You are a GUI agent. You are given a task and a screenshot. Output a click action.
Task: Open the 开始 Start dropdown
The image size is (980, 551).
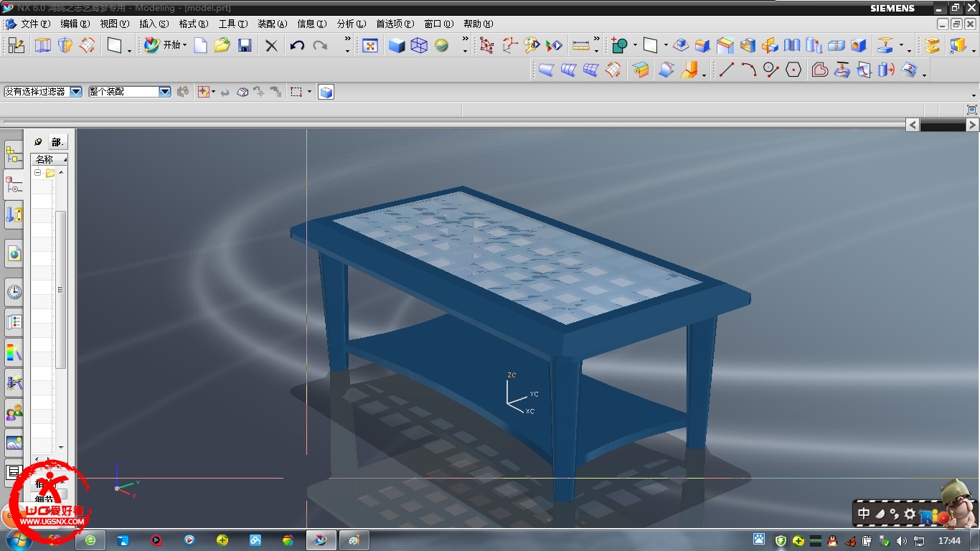[166, 45]
